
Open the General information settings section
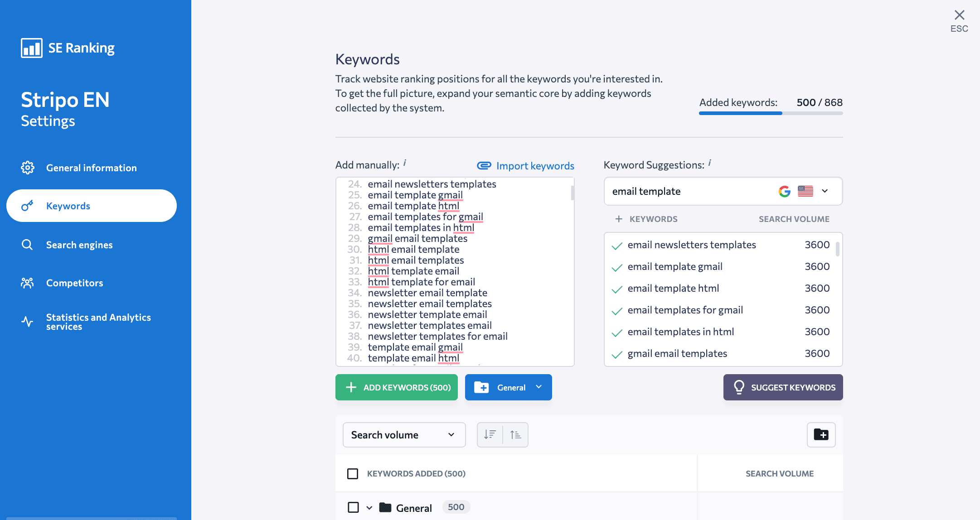92,168
